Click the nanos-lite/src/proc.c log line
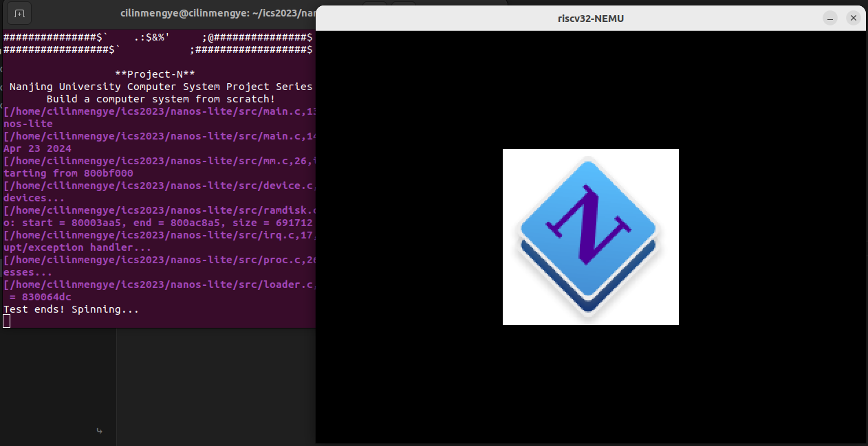The height and width of the screenshot is (446, 868). (x=159, y=260)
